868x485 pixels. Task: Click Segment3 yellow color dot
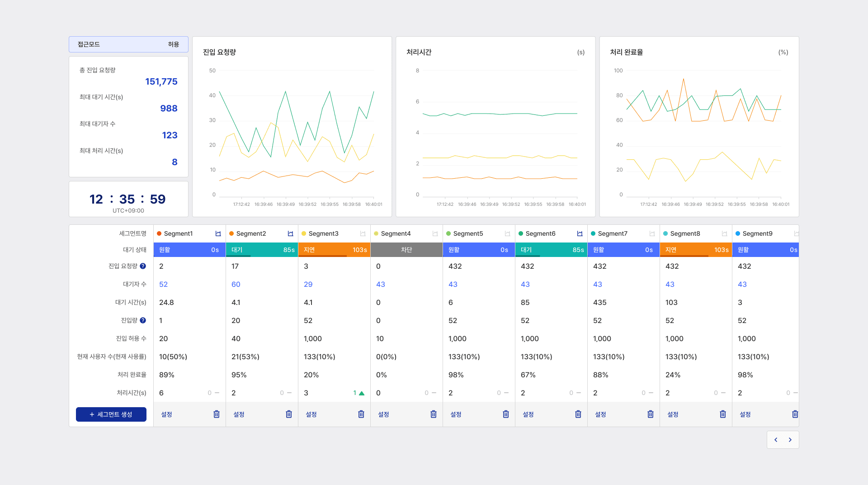pyautogui.click(x=304, y=233)
